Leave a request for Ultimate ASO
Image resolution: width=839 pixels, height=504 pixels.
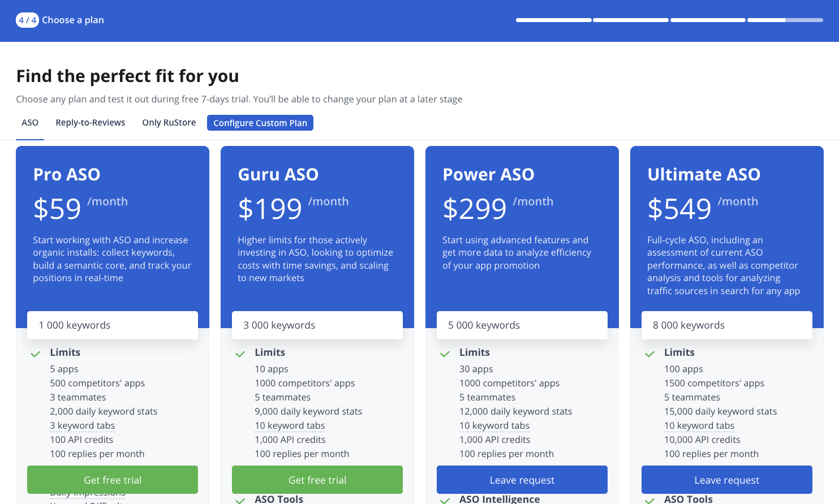pyautogui.click(x=727, y=480)
